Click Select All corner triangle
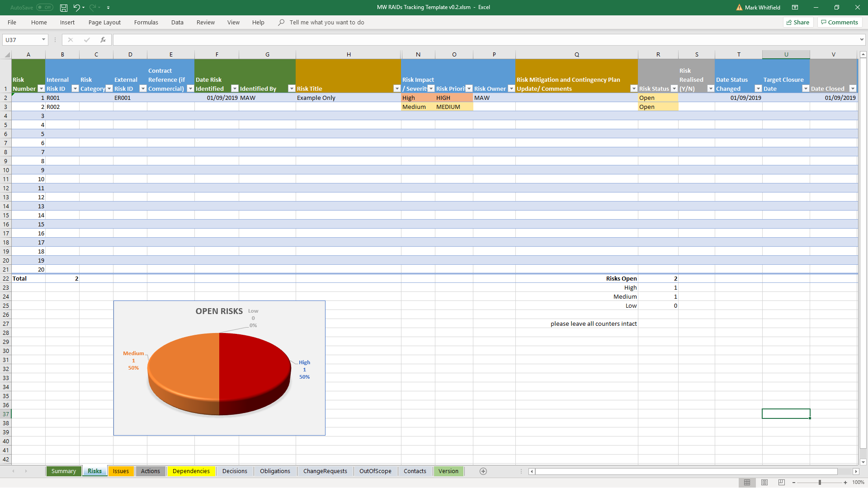The width and height of the screenshot is (868, 488). (x=7, y=55)
